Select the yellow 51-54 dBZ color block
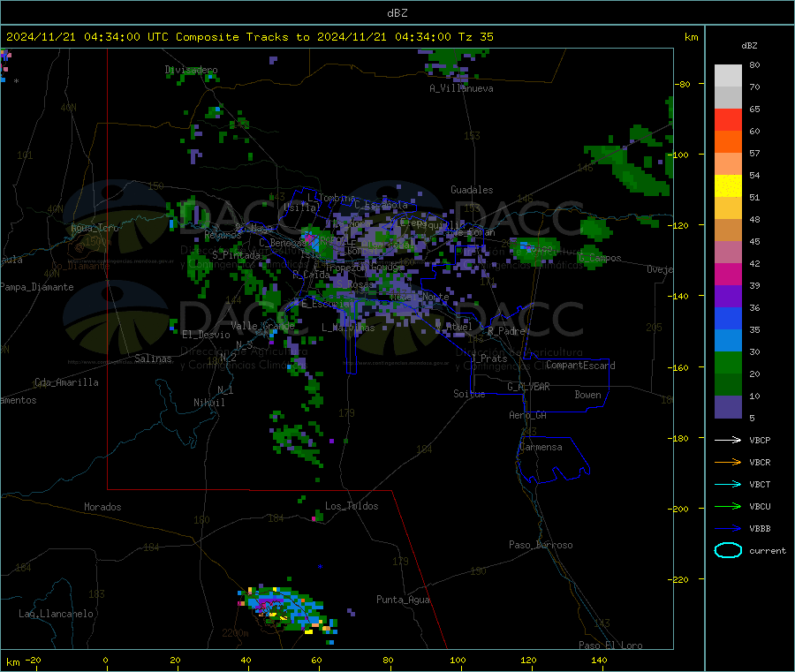The image size is (795, 672). coord(728,186)
